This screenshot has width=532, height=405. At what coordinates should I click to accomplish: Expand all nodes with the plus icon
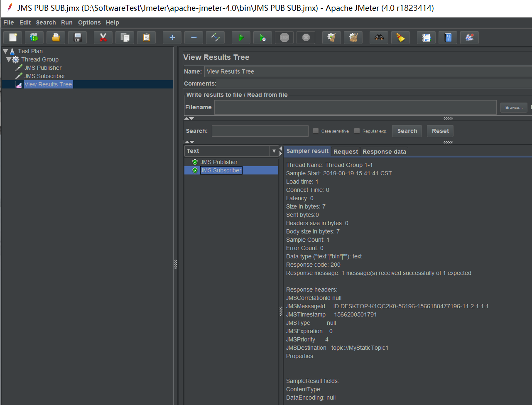click(172, 37)
